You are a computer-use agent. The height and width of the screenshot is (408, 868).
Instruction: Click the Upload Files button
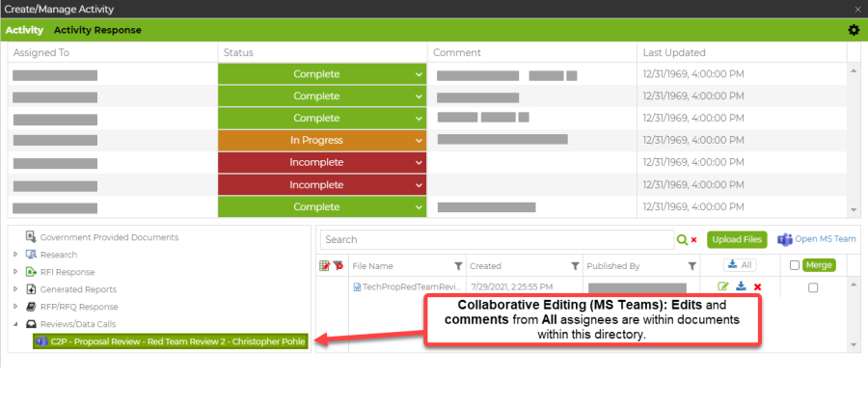736,239
